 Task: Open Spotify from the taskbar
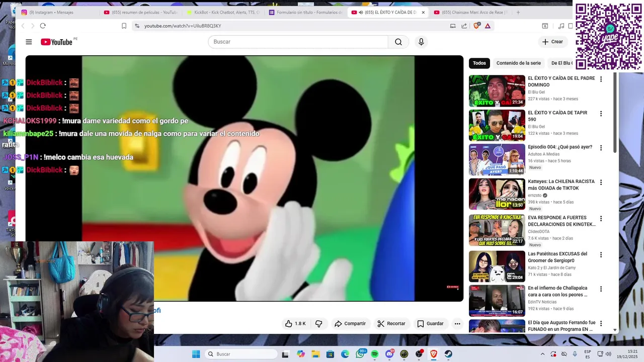(375, 354)
